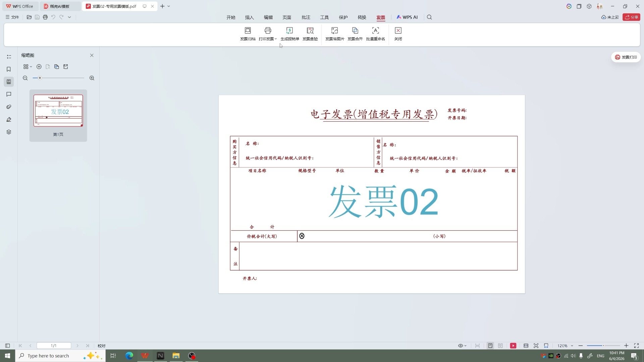Adjust the page zoom slider in the status bar
The image size is (644, 362).
pos(603,346)
